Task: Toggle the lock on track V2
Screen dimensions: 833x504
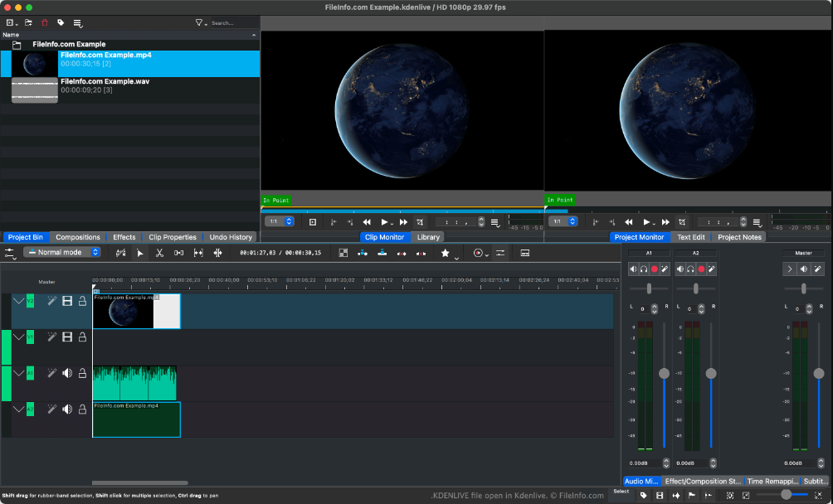Action: [82, 301]
